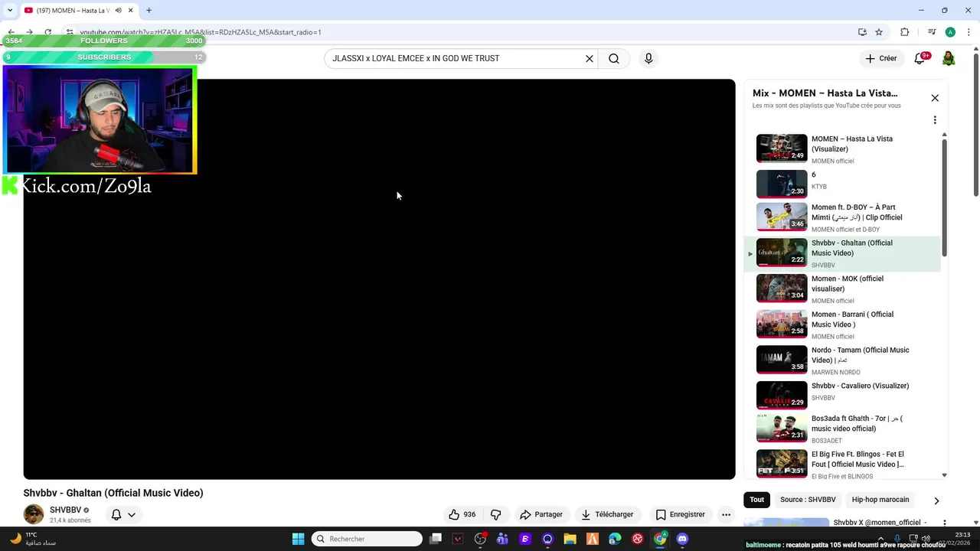Go back in browser history
Screen dimensions: 980x551
pyautogui.click(x=11, y=32)
